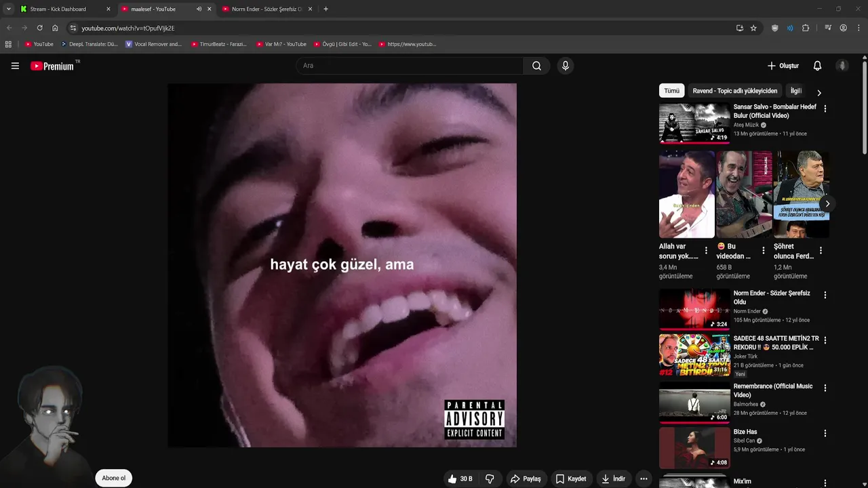Mute the maalesef YouTube tab audio
Image resolution: width=868 pixels, height=488 pixels.
(x=199, y=9)
